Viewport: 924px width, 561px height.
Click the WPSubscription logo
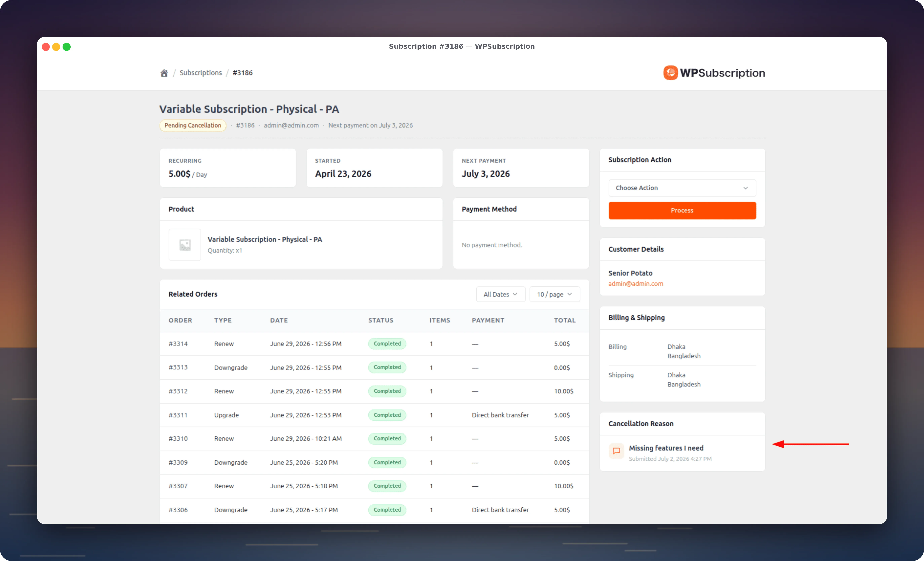coord(714,73)
